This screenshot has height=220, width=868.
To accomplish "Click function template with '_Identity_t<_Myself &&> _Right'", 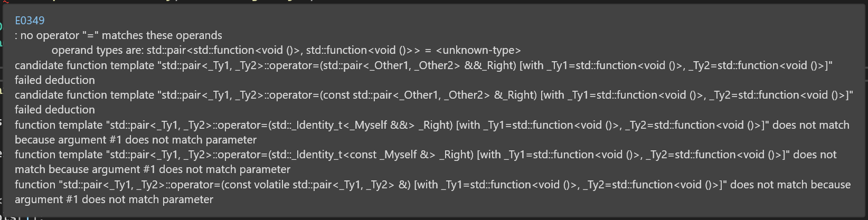I will [x=432, y=125].
